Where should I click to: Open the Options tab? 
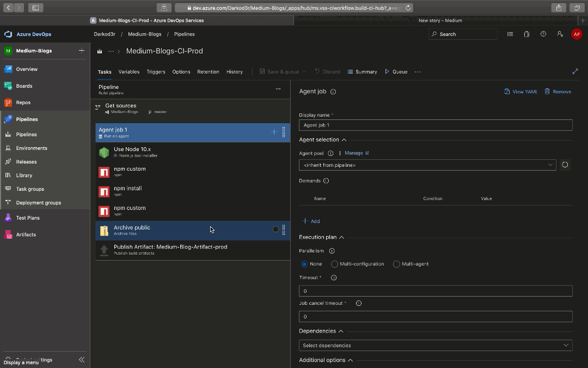(181, 72)
